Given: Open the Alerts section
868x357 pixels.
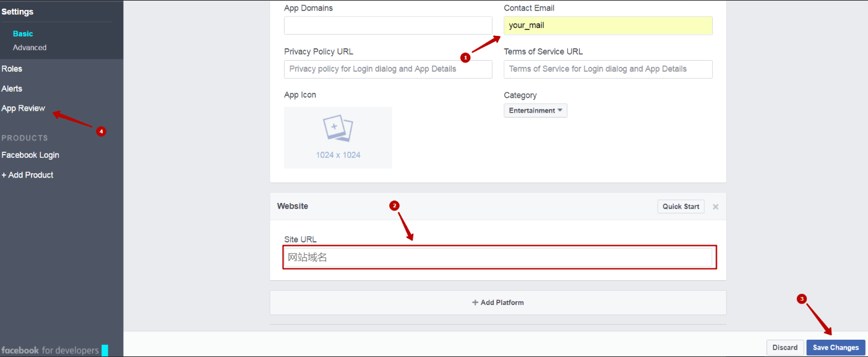Looking at the screenshot, I should [12, 88].
